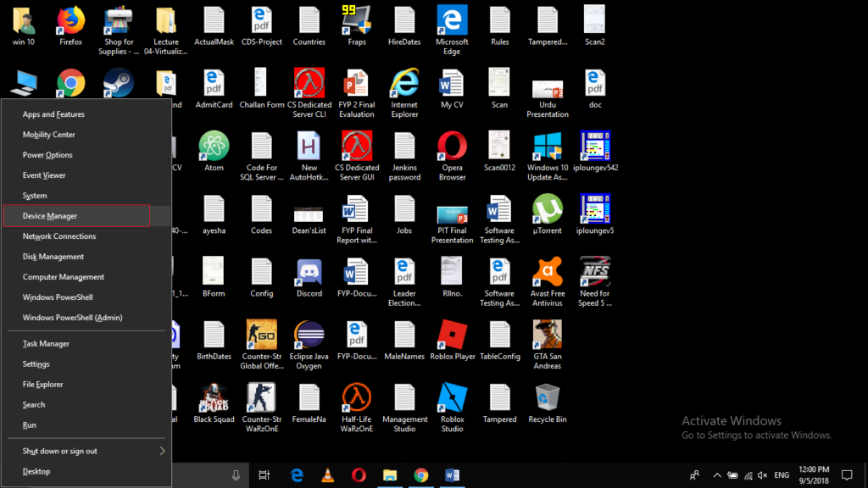
Task: Select the Roblox Player icon
Action: [452, 340]
